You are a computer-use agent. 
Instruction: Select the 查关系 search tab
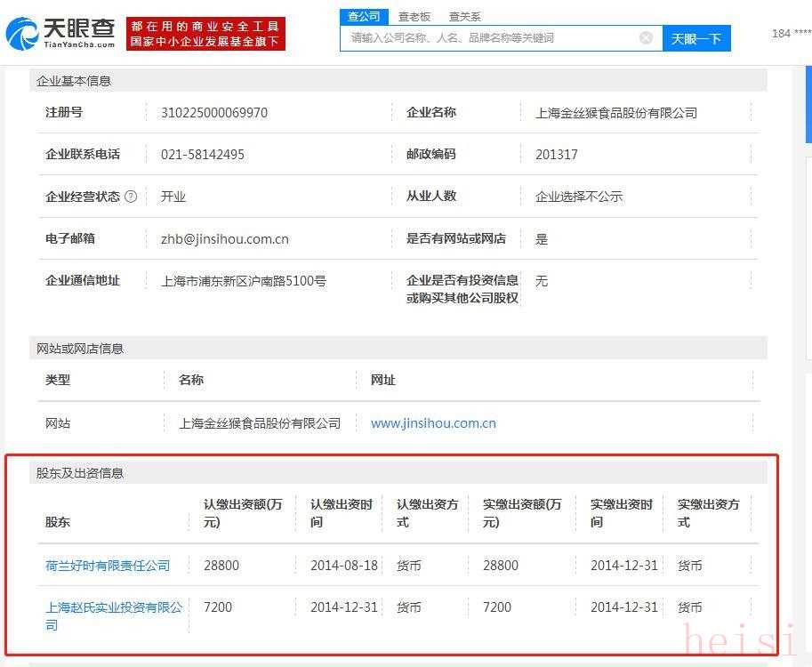pos(464,17)
